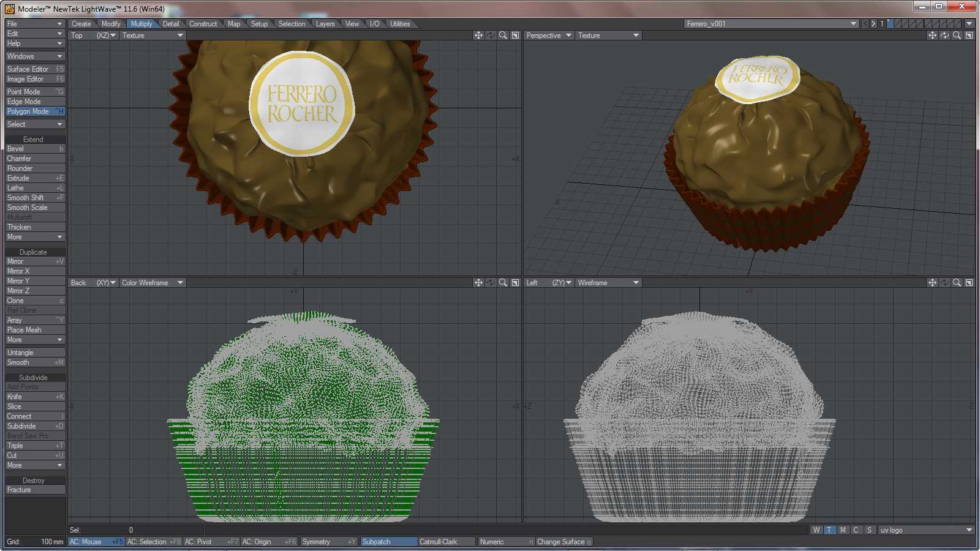Click the Mirror X button
The height and width of the screenshot is (551, 980).
click(35, 271)
